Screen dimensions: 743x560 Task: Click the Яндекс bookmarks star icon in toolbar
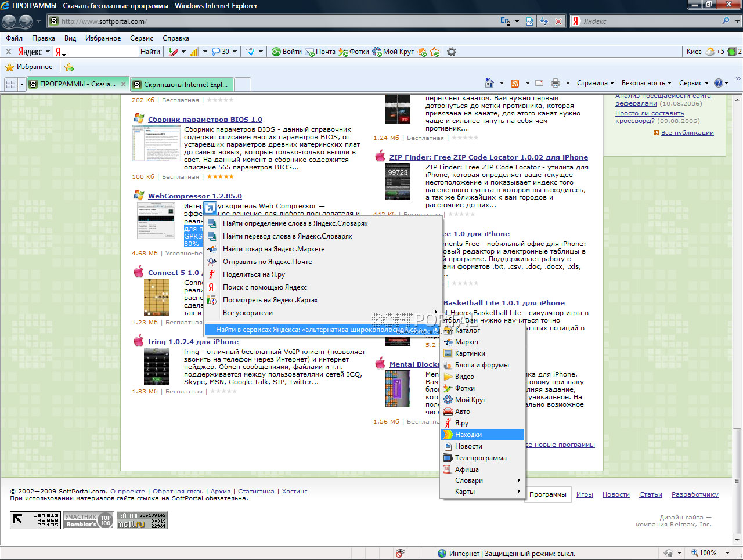[x=434, y=52]
